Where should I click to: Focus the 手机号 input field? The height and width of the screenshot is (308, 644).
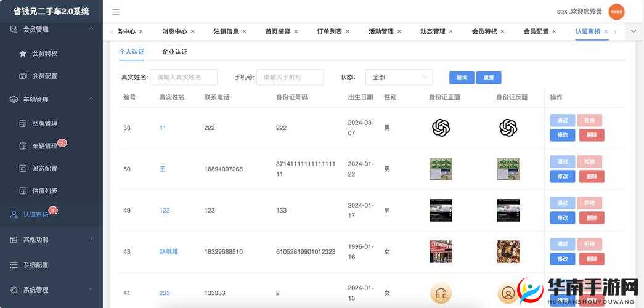pyautogui.click(x=290, y=77)
